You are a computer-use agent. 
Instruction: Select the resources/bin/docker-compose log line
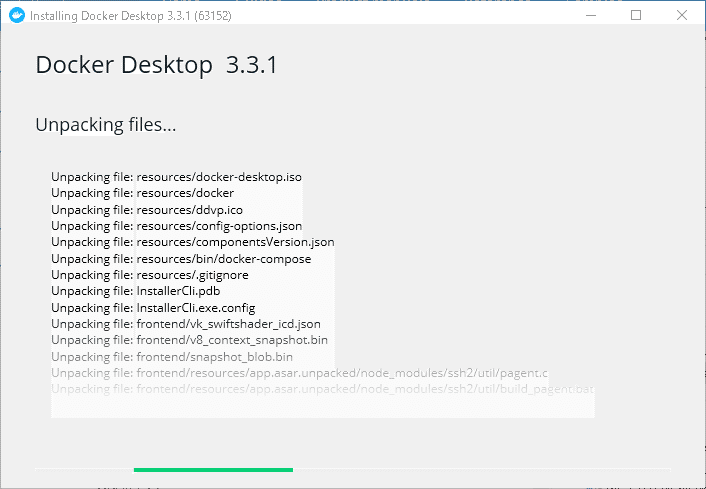[x=181, y=259]
